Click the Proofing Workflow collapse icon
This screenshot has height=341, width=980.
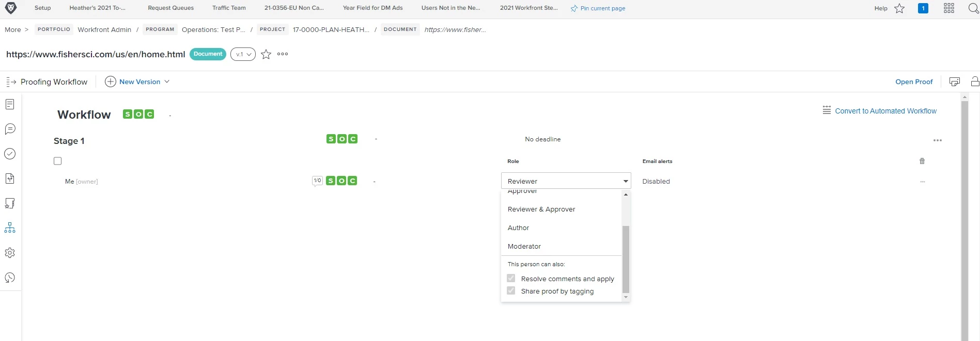pos(11,82)
